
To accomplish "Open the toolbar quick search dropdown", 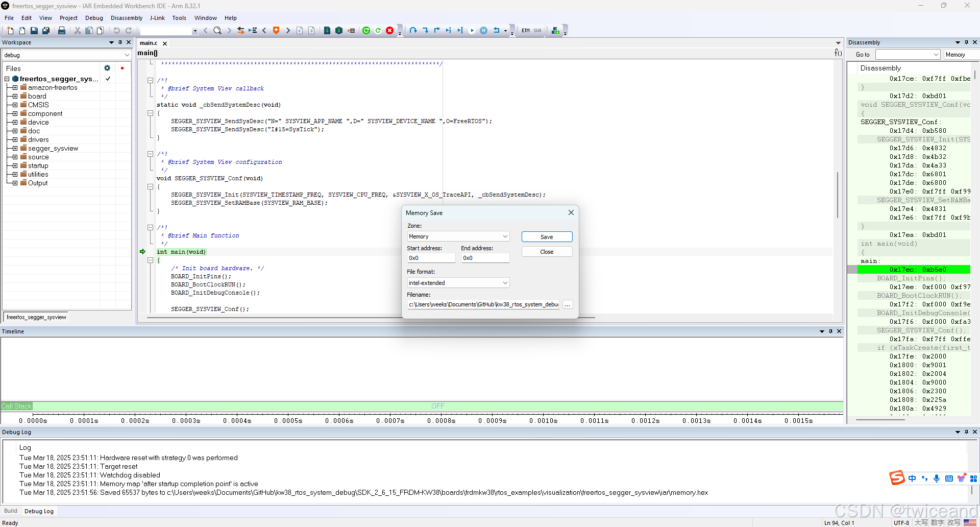I will coord(195,31).
